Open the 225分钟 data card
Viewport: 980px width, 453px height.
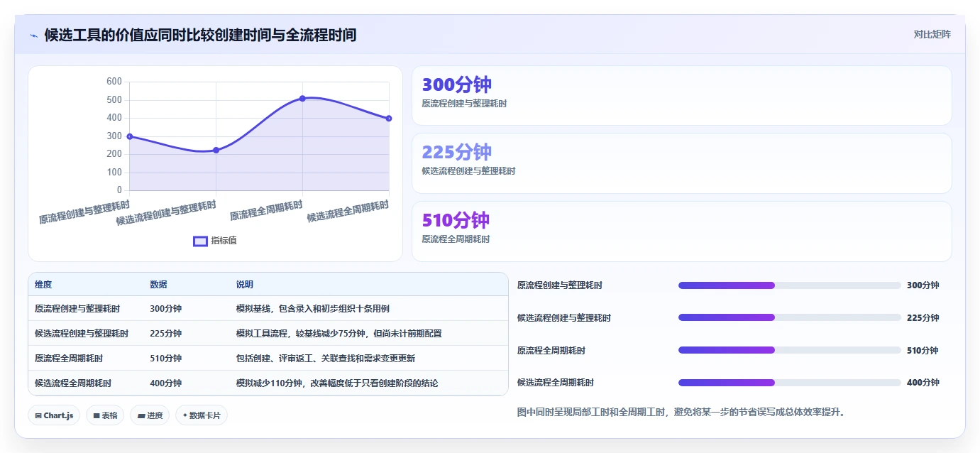pyautogui.click(x=681, y=163)
